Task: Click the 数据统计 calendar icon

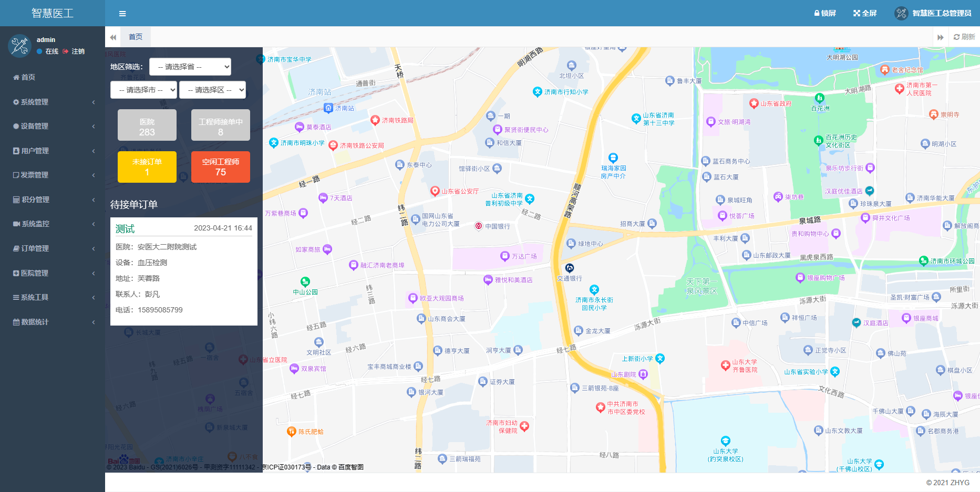Action: 16,322
